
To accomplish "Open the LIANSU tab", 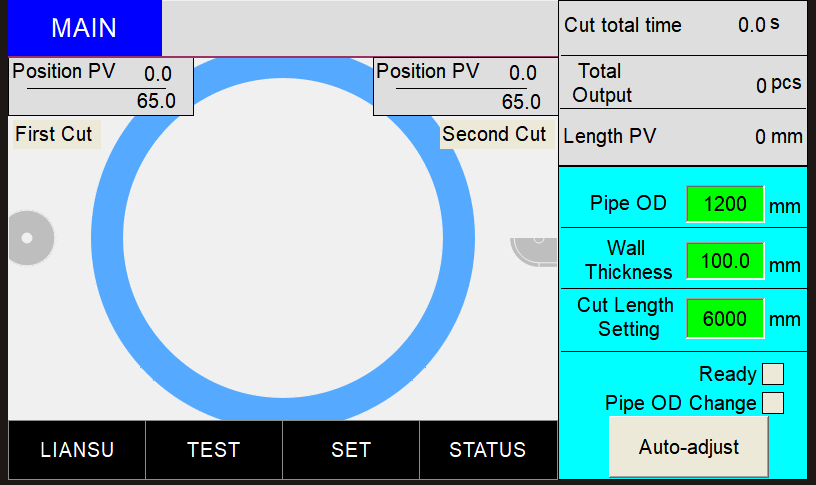I will pyautogui.click(x=77, y=450).
